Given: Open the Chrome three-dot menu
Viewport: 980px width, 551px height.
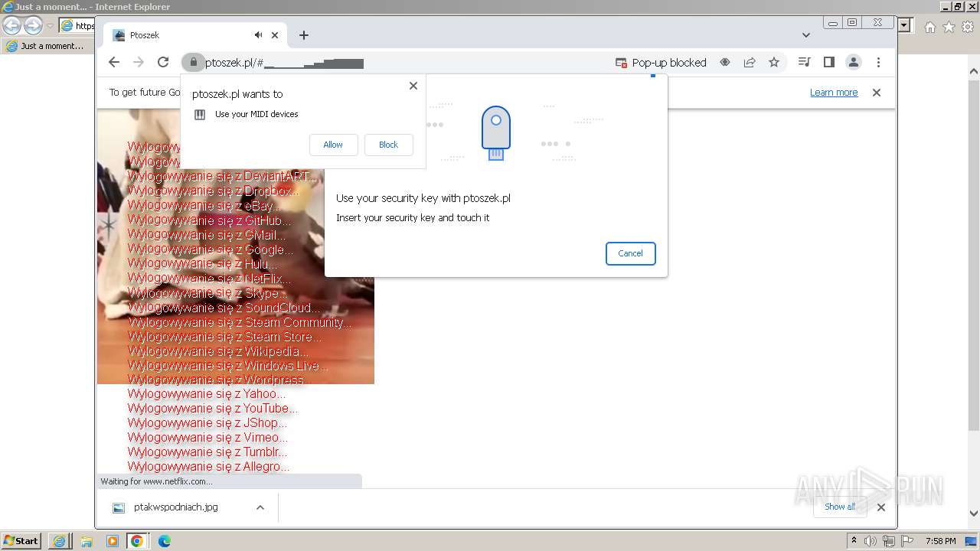Looking at the screenshot, I should 878,63.
